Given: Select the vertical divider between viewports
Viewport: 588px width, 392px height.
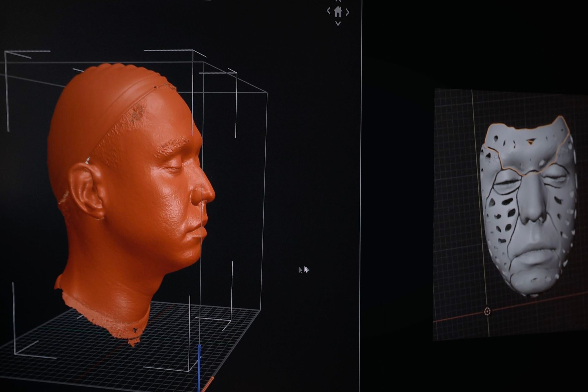Looking at the screenshot, I should pyautogui.click(x=361, y=191).
